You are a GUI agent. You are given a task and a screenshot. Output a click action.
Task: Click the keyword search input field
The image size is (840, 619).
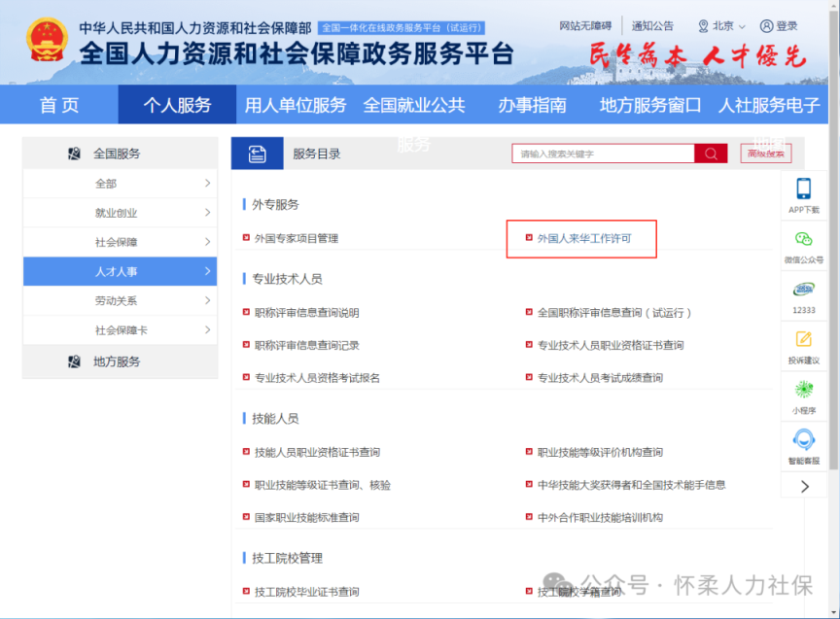pyautogui.click(x=603, y=154)
